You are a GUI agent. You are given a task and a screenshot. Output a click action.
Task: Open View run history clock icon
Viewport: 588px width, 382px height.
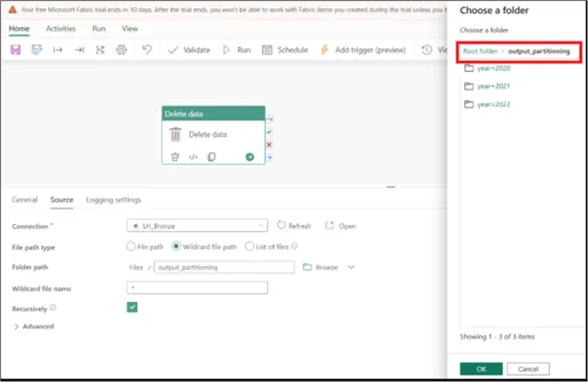(x=427, y=50)
